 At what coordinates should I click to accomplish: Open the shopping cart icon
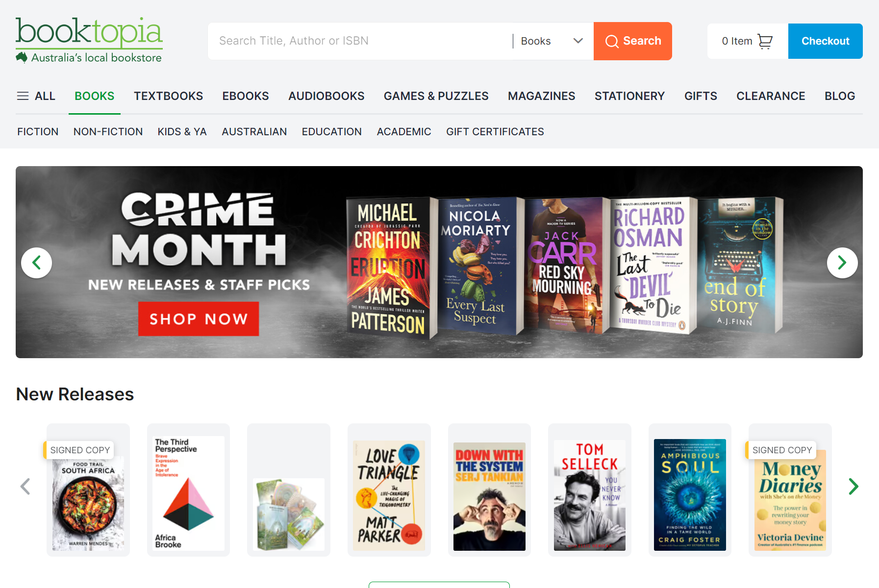tap(765, 41)
